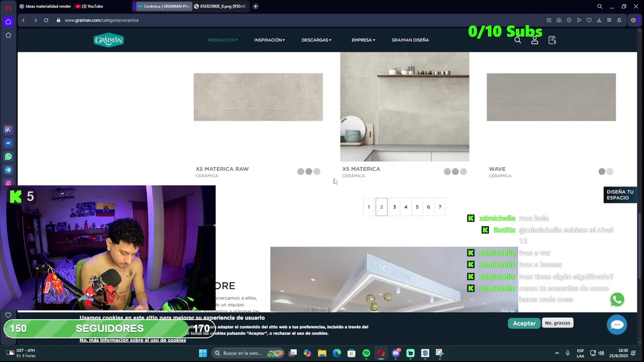Open the Graiman quote list icon
Viewport: 644px width, 362px height.
552,40
